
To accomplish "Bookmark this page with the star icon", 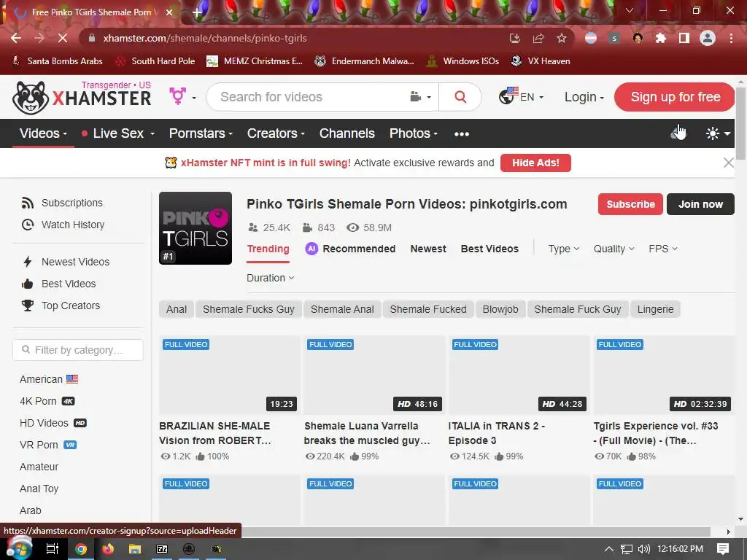I will (562, 38).
